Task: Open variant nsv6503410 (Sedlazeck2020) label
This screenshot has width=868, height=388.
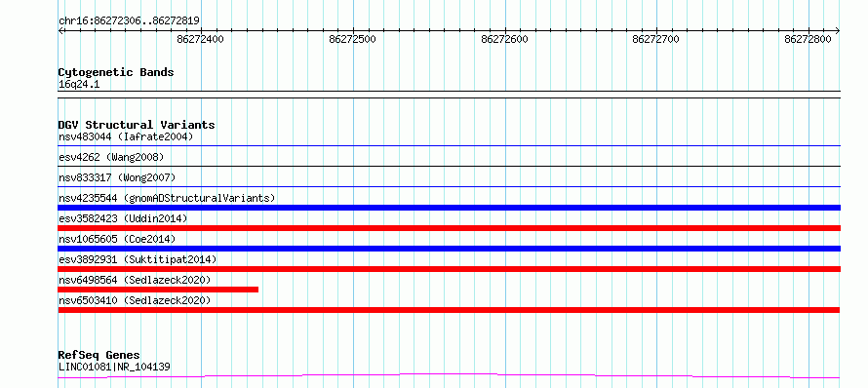Action: point(135,300)
